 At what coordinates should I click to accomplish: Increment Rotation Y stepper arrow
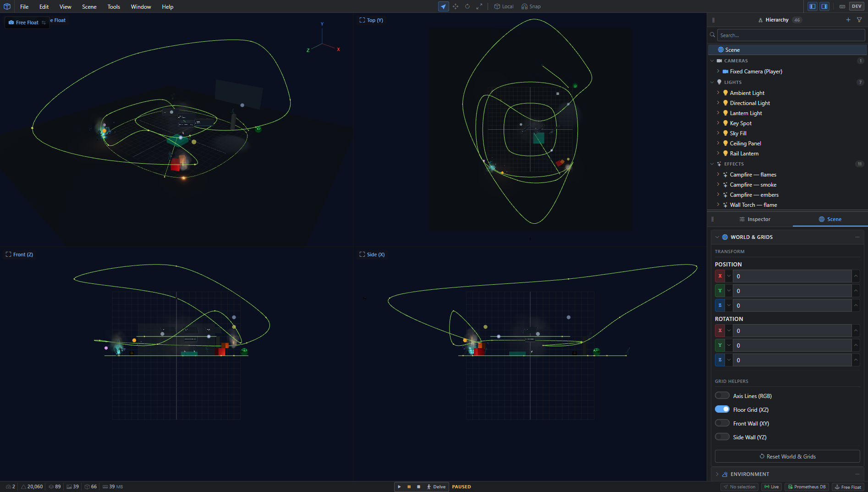[x=856, y=345]
